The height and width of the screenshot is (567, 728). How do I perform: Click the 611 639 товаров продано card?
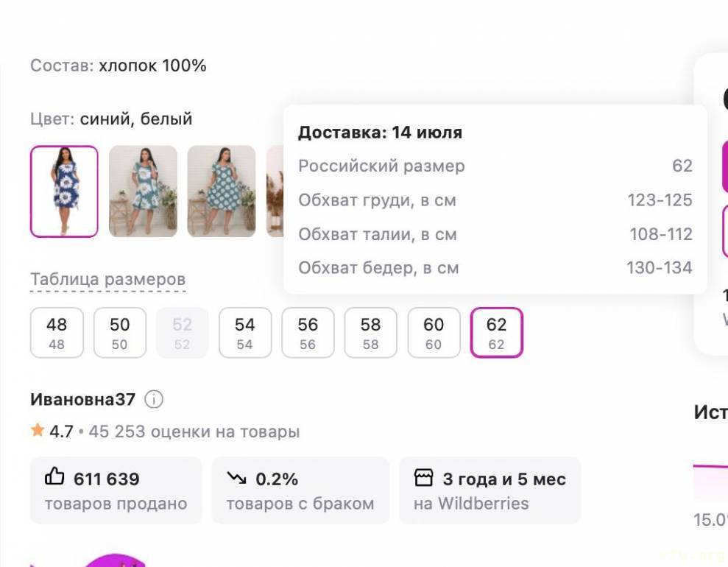pyautogui.click(x=116, y=490)
